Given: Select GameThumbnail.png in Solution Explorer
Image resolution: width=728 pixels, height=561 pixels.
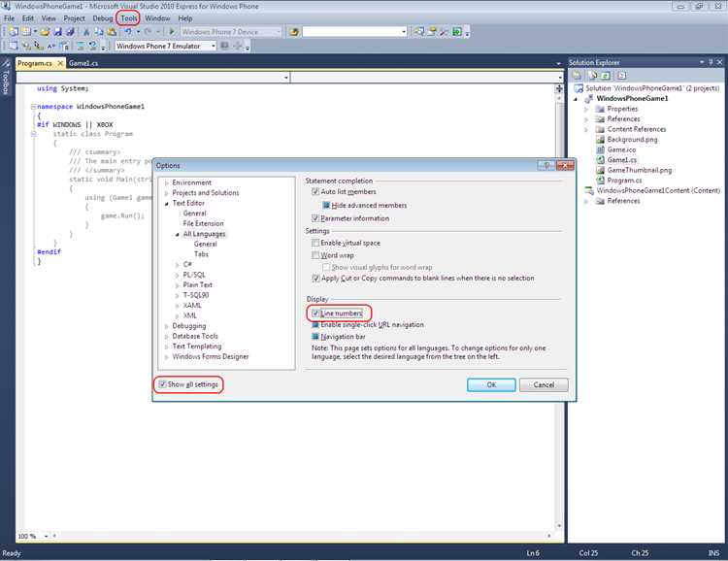Looking at the screenshot, I should click(640, 170).
